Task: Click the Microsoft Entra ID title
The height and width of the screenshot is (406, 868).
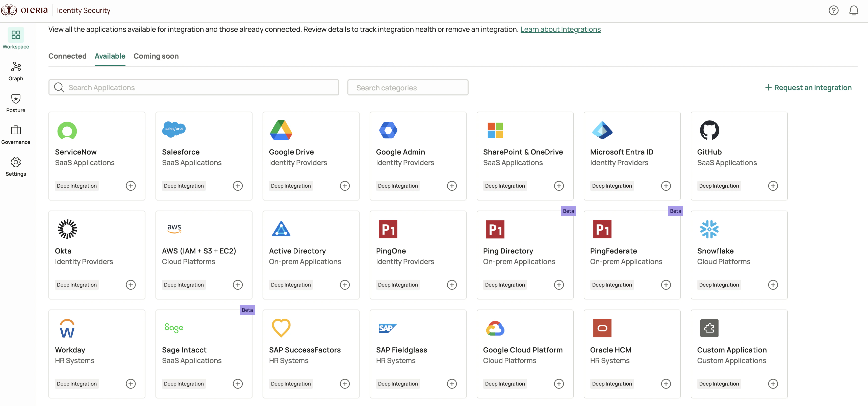Action: pos(622,152)
